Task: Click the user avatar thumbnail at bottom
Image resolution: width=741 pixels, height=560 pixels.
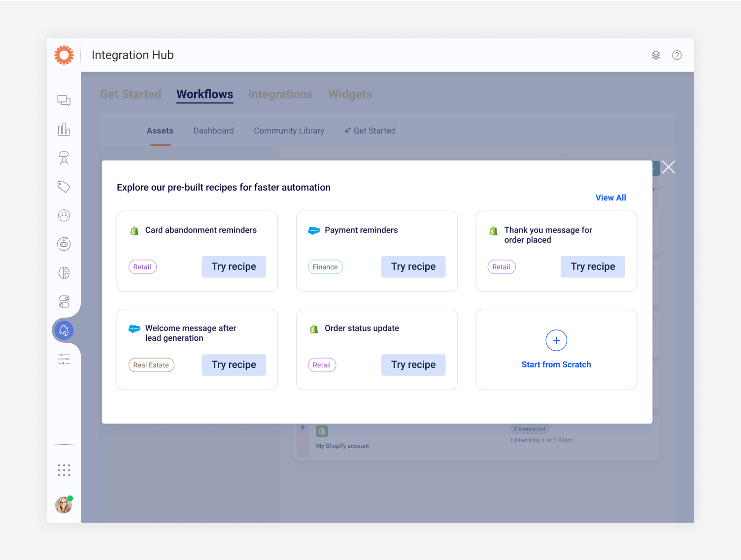Action: pyautogui.click(x=64, y=505)
